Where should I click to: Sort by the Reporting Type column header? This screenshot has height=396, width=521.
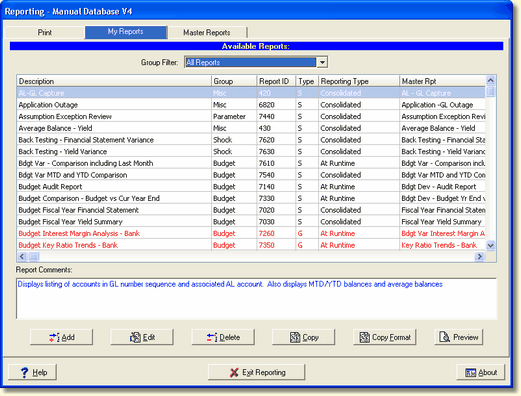click(x=359, y=81)
